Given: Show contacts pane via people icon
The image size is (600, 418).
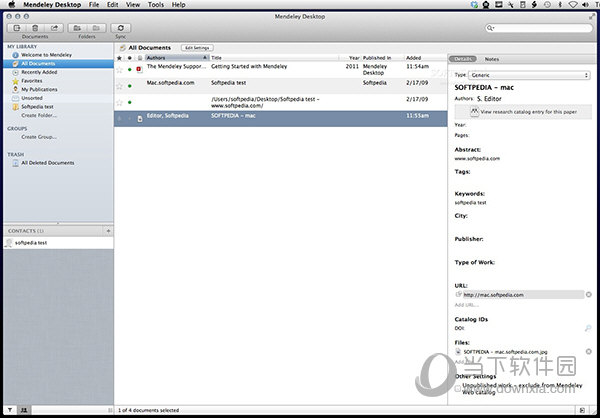Looking at the screenshot, I should click(x=24, y=410).
